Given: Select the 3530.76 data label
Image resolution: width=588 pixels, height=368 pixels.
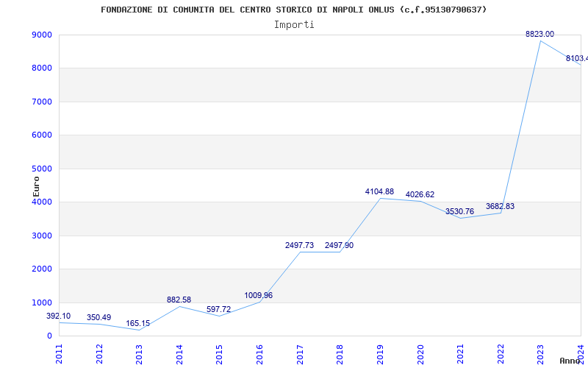Looking at the screenshot, I should point(459,212).
